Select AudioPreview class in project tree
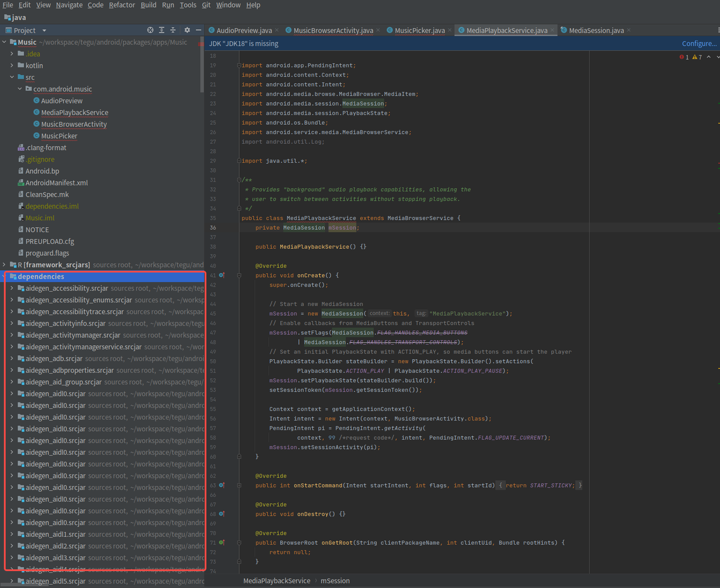 pyautogui.click(x=62, y=101)
